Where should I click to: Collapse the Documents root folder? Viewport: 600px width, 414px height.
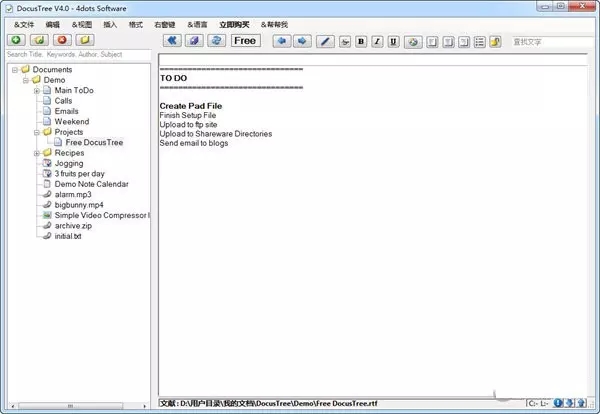click(x=13, y=69)
